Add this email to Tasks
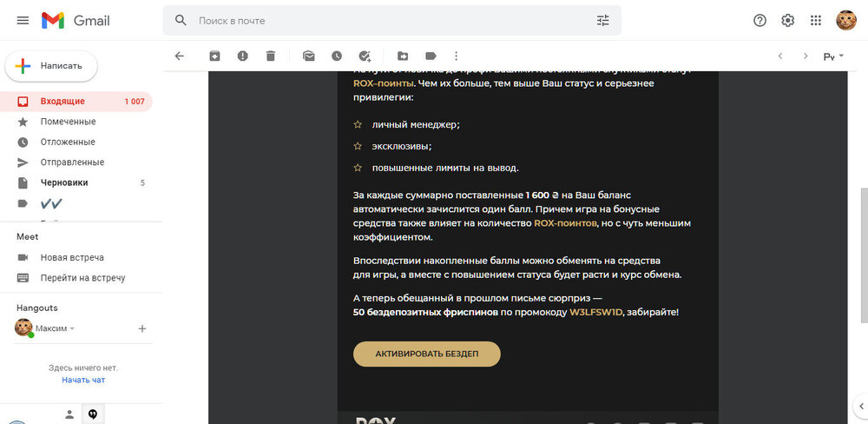Viewport: 868px width, 424px height. click(365, 56)
